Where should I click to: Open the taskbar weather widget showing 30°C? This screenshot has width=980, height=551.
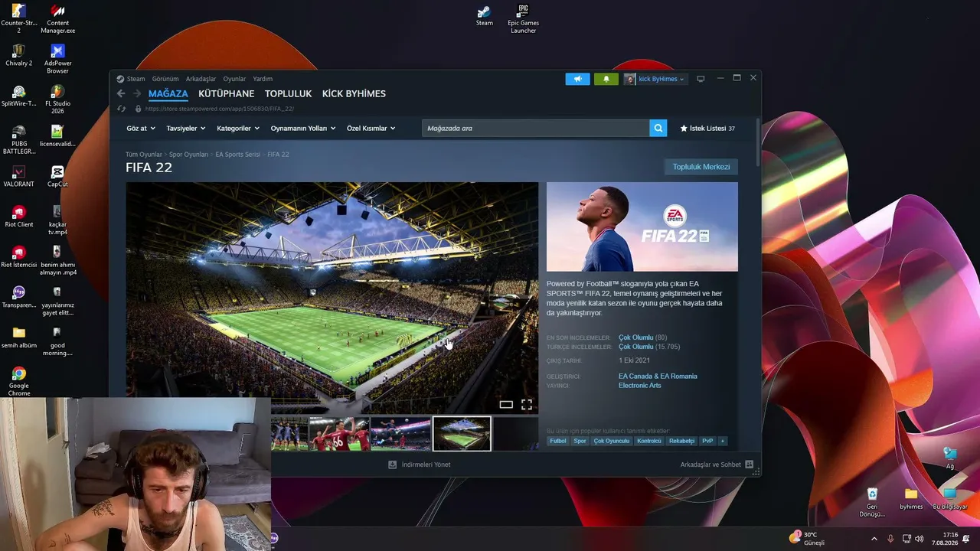point(807,538)
